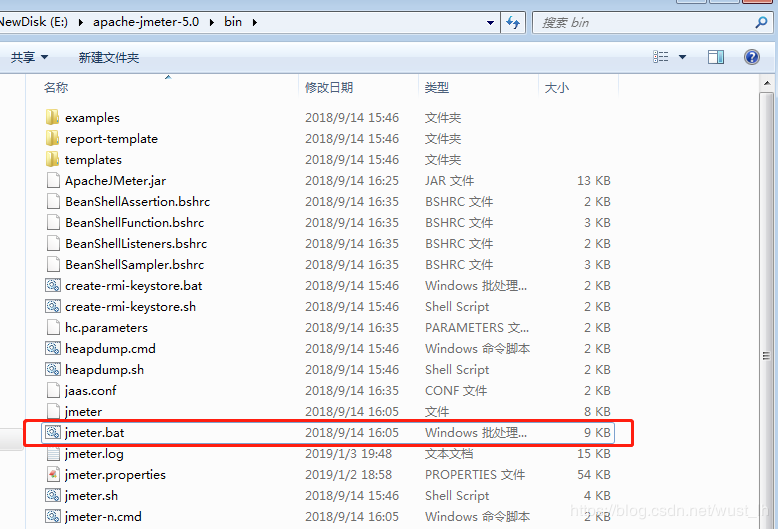Sort files by 大小 column header
This screenshot has width=778, height=529.
(x=556, y=88)
